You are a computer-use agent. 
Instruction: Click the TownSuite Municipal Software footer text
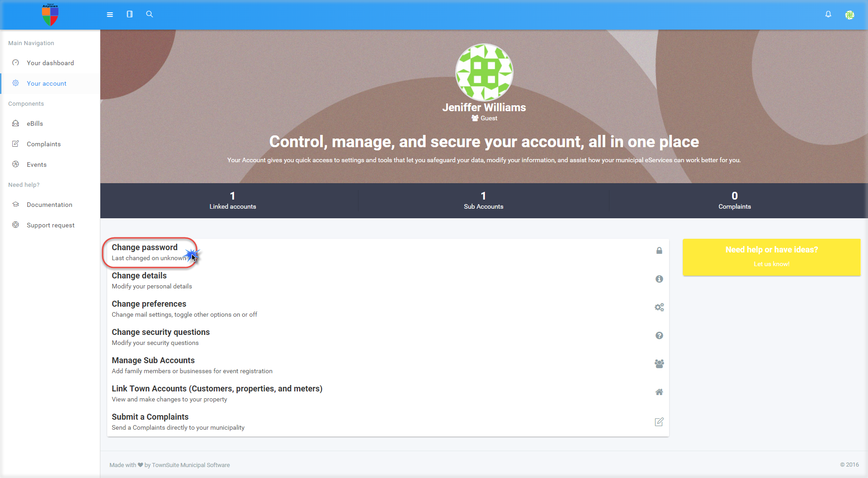coord(191,465)
